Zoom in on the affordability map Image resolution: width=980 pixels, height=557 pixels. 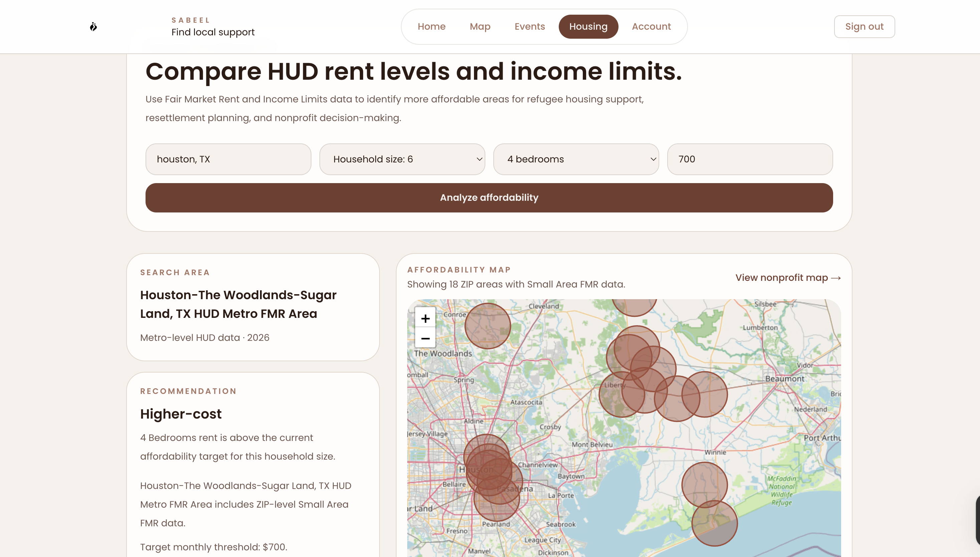click(x=425, y=318)
